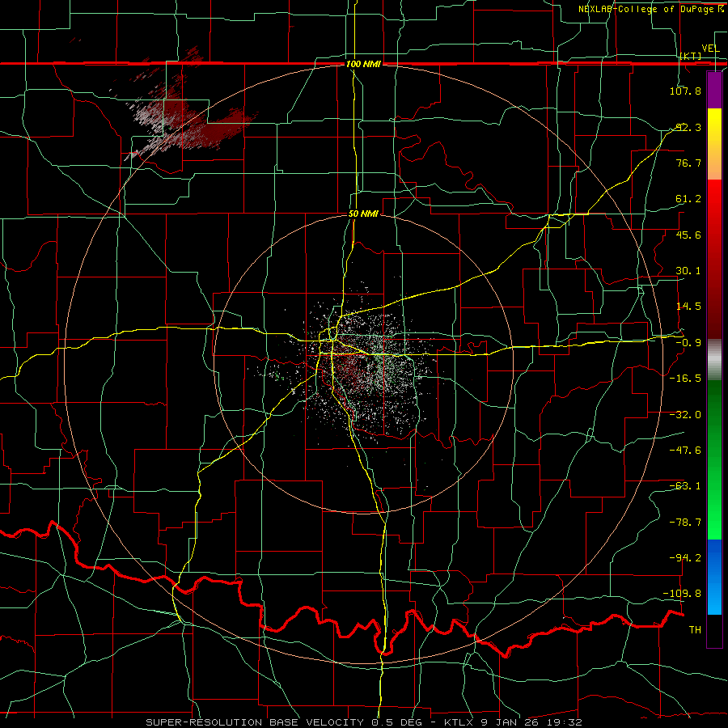This screenshot has height=728, width=728.
Task: Select the -78.7 scale value
Action: coord(685,523)
